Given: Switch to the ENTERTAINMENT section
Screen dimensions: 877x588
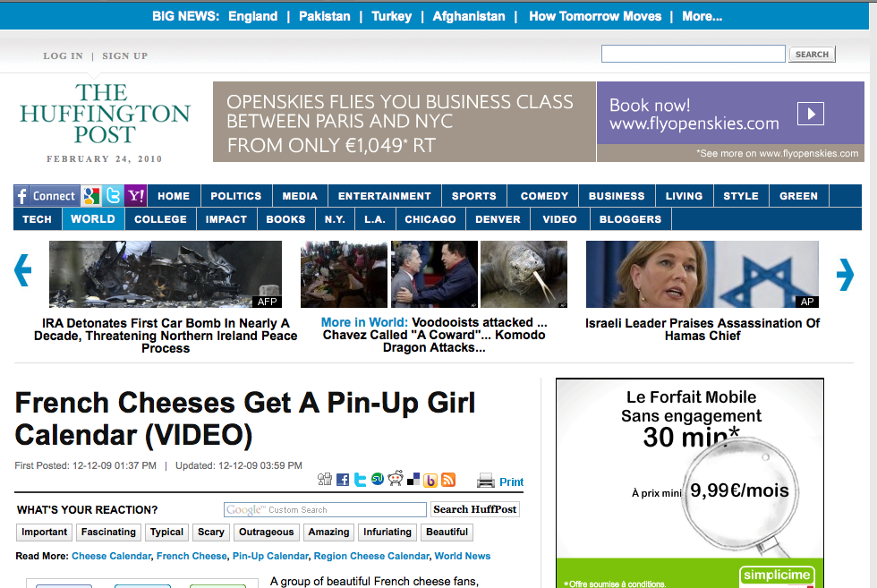Looking at the screenshot, I should click(x=384, y=196).
